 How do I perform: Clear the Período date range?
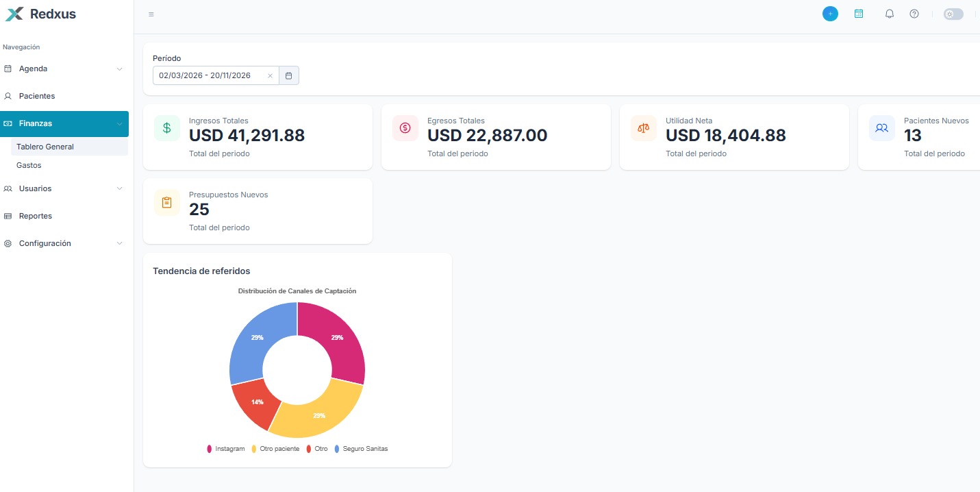click(270, 75)
